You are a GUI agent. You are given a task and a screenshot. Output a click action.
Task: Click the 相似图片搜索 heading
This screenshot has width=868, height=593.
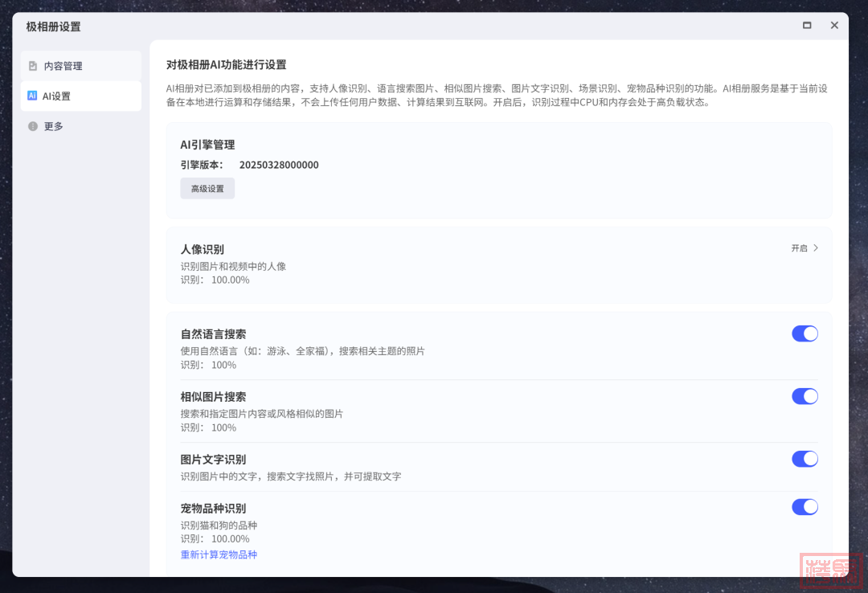point(213,396)
